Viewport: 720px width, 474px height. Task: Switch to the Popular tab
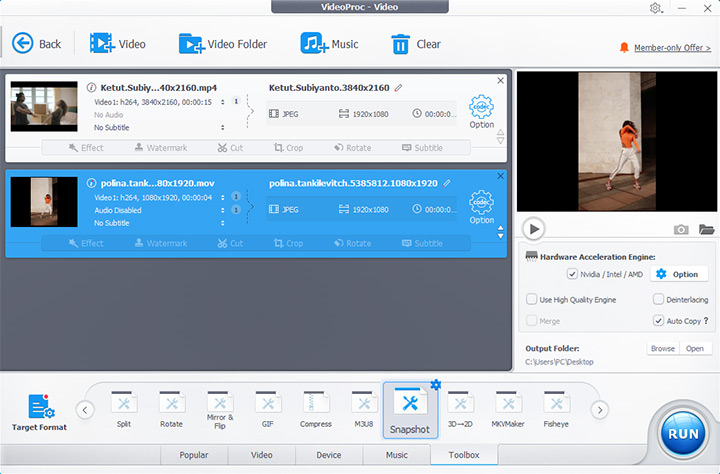pos(194,455)
